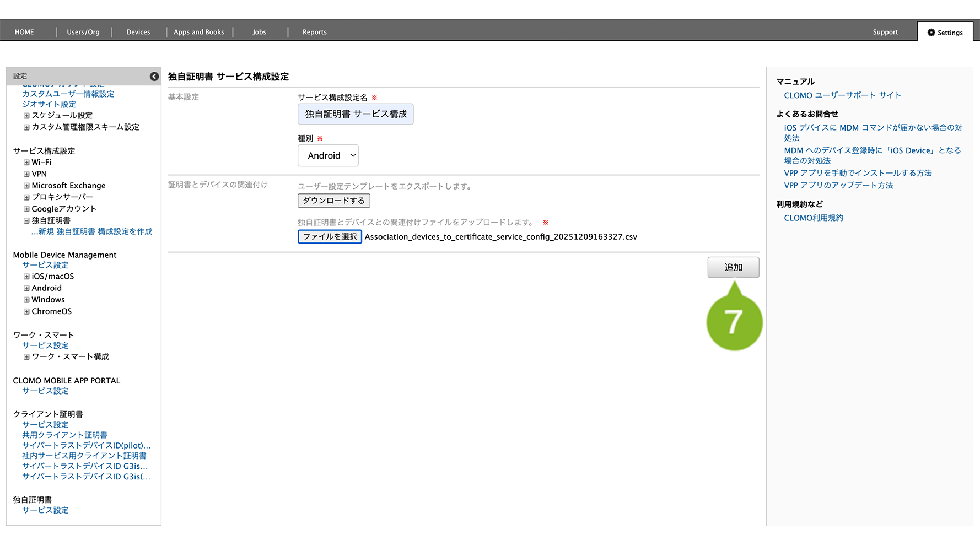
Task: Expand the Googleアカウント node
Action: point(26,209)
